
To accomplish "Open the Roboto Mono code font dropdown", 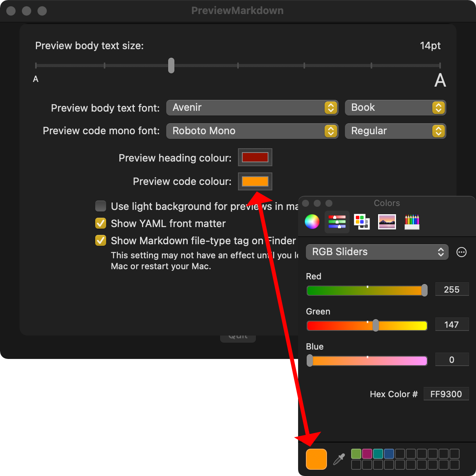I will point(252,131).
